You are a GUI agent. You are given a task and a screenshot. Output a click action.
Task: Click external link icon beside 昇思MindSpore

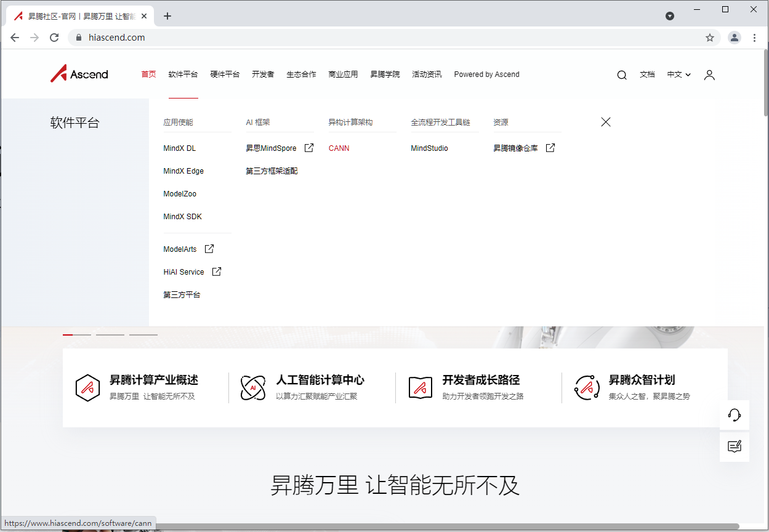tap(309, 148)
